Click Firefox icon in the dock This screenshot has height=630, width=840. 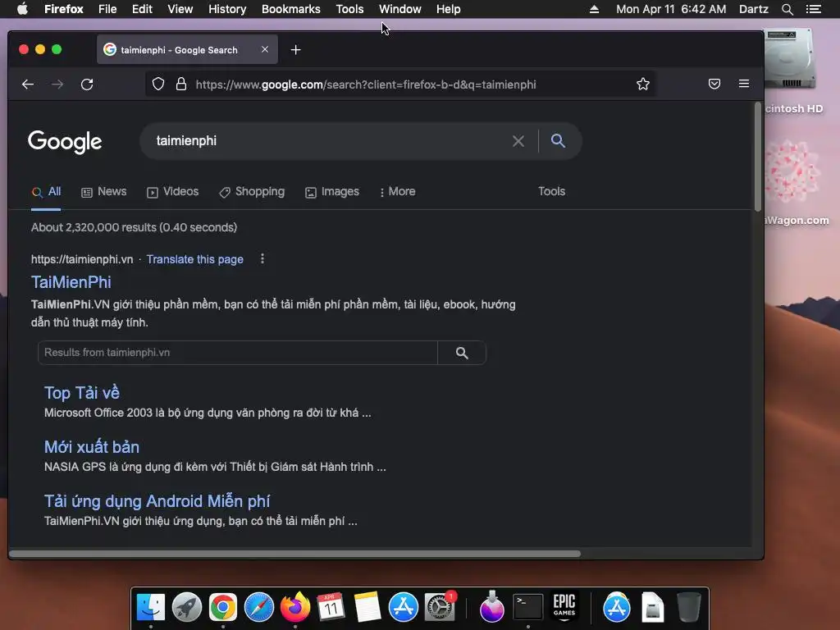click(294, 608)
